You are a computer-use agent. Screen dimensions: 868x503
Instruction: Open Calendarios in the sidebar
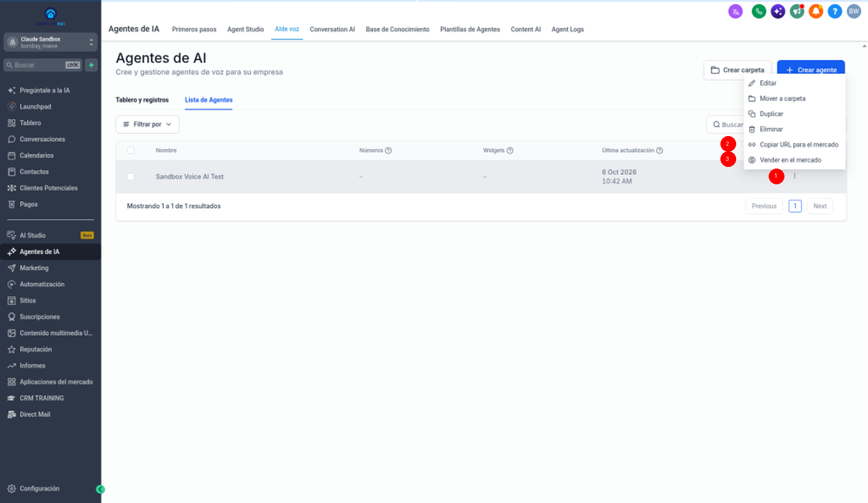pos(37,156)
